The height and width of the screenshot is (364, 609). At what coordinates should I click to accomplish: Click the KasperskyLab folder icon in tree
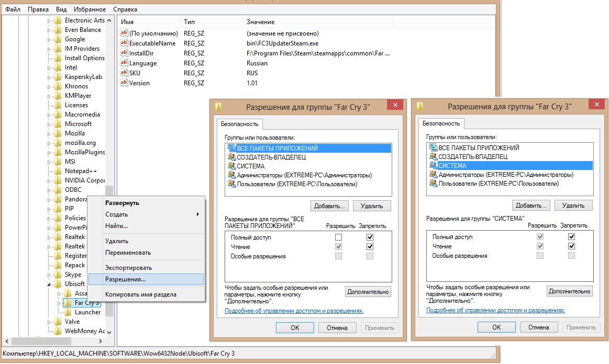pyautogui.click(x=58, y=77)
